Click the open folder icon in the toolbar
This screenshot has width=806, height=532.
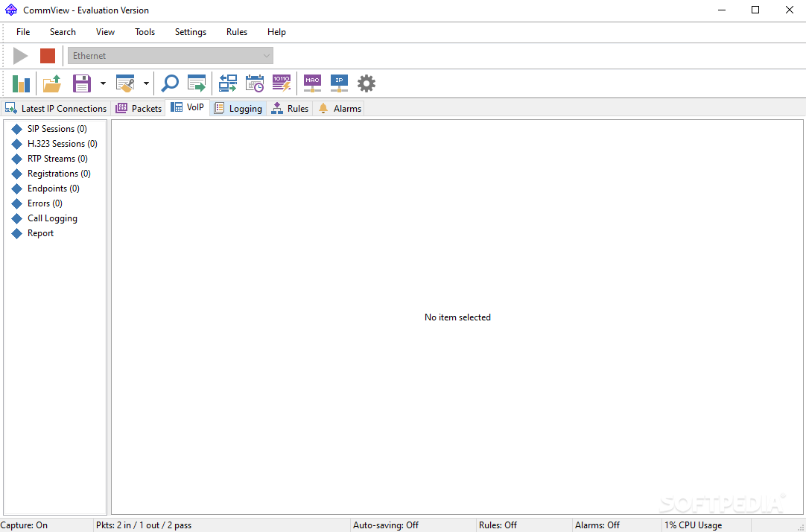[52, 83]
